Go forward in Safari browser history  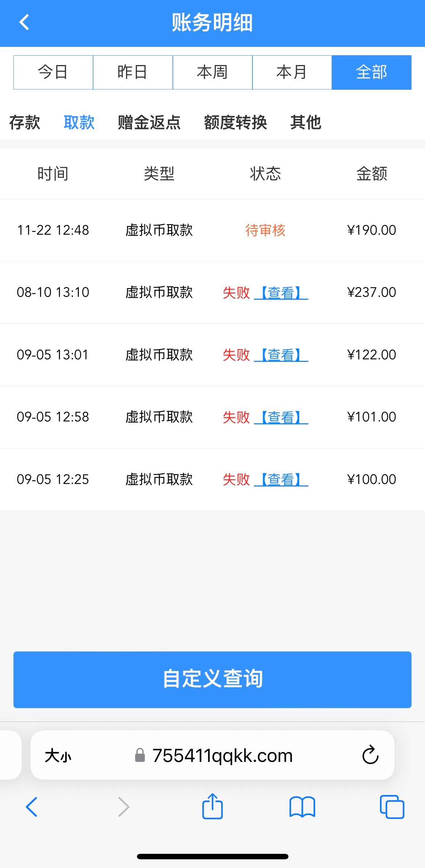point(124,807)
